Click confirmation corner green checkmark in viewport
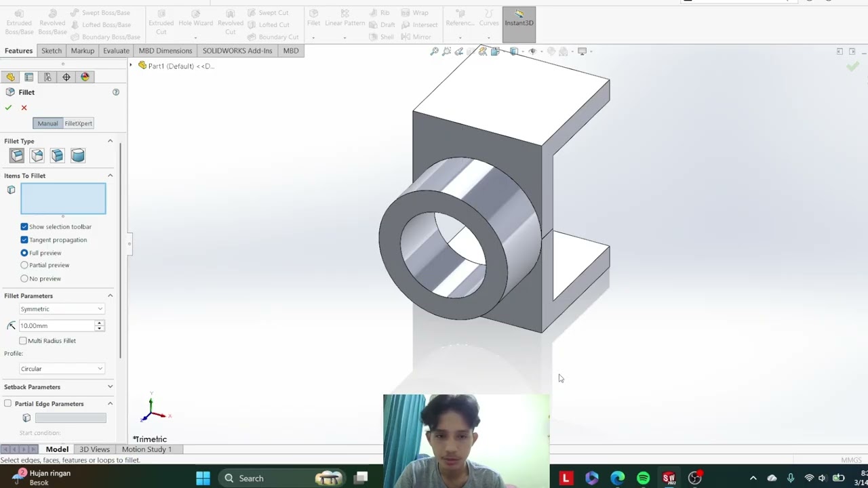The width and height of the screenshot is (868, 488). [853, 66]
